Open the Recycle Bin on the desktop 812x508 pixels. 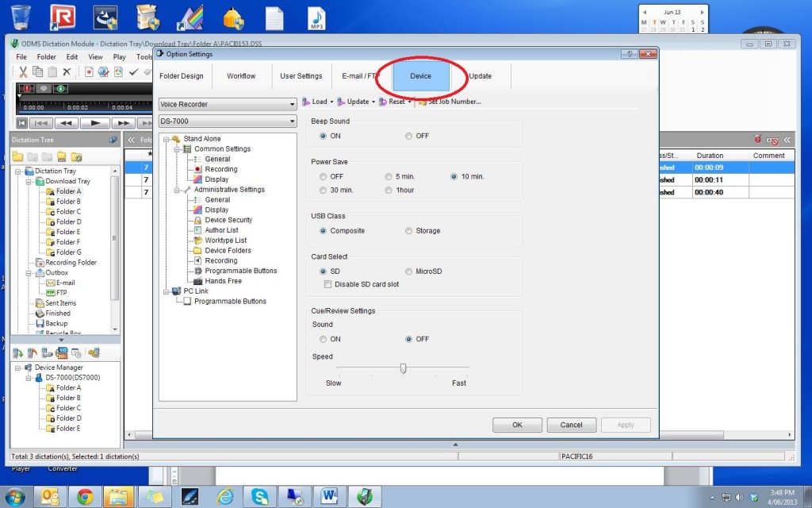(x=20, y=17)
